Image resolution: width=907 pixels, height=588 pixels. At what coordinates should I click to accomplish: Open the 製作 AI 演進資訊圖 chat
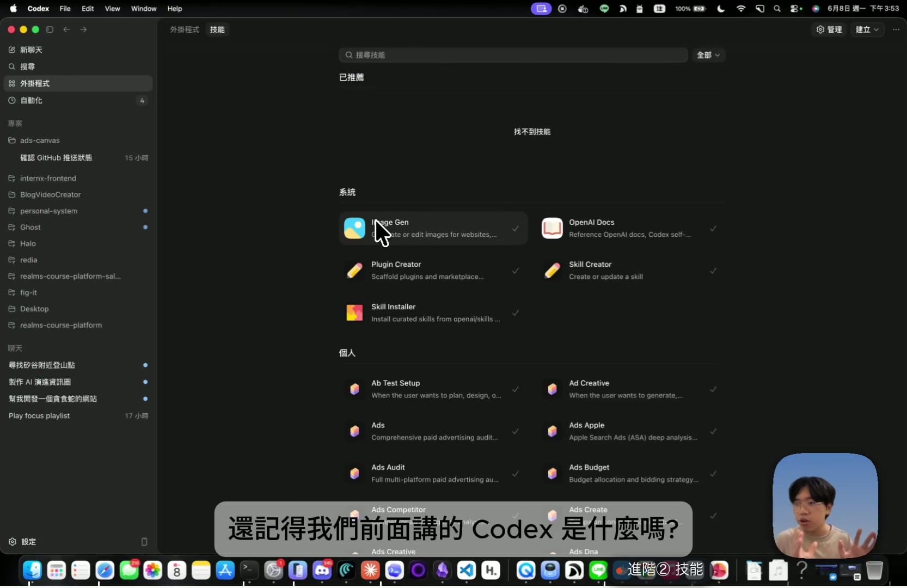click(x=78, y=382)
